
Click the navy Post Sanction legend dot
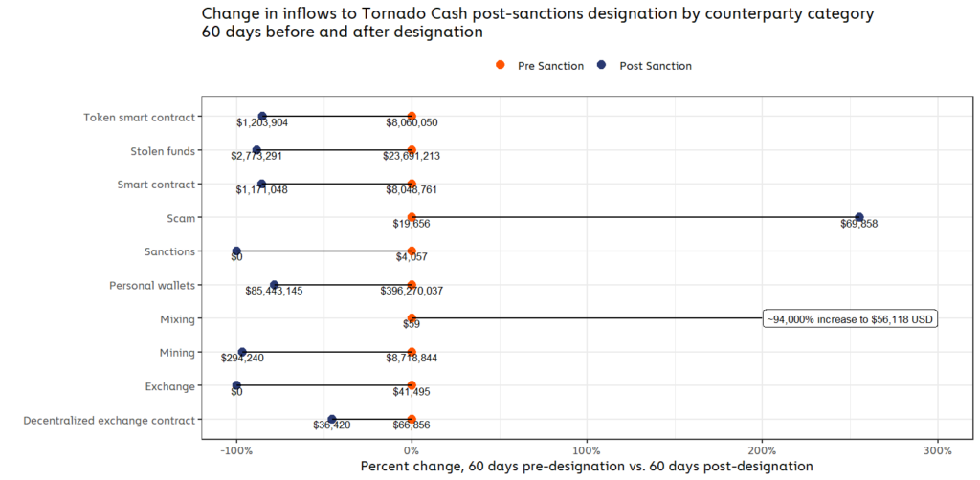tap(602, 66)
